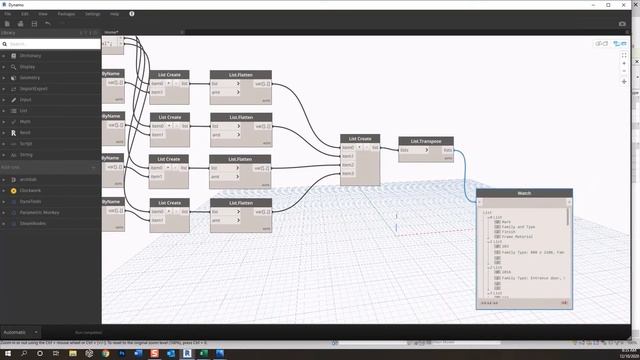Click the Watch node title bar
Image resolution: width=640 pixels, height=360 pixels.
coord(524,193)
